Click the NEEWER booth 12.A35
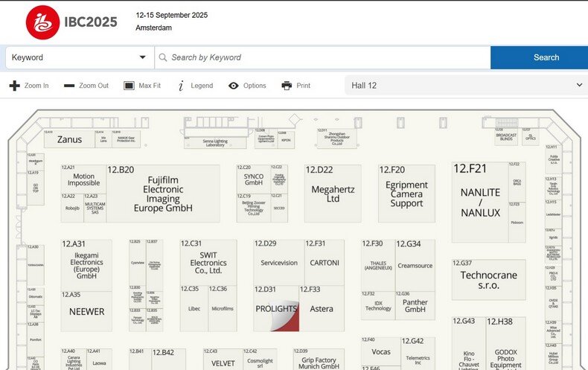This screenshot has height=370, width=588. pyautogui.click(x=86, y=312)
